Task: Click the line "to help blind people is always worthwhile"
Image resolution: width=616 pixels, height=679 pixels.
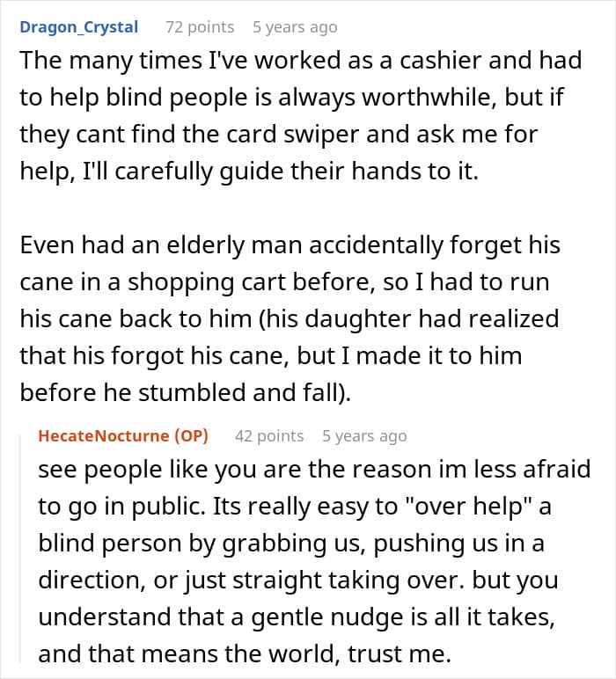Action: coord(291,97)
